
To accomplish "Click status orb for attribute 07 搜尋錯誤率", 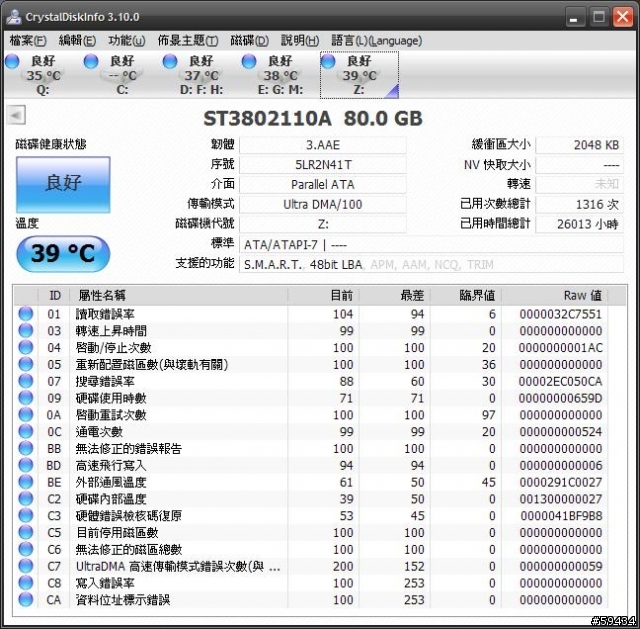I will (x=26, y=381).
